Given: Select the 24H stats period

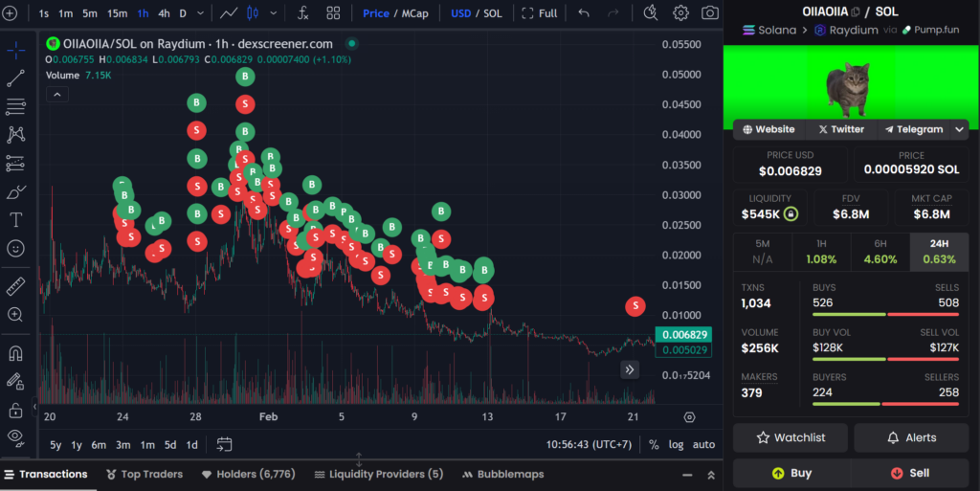Looking at the screenshot, I should pyautogui.click(x=940, y=252).
